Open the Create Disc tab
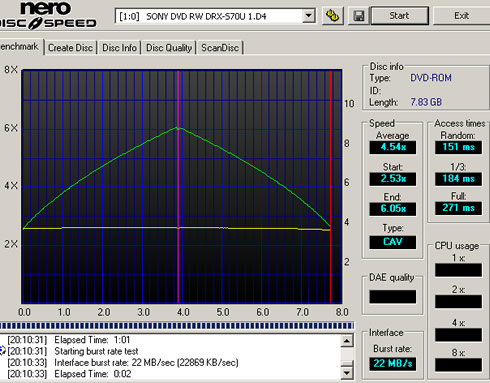Image resolution: width=490 pixels, height=383 pixels. (70, 48)
